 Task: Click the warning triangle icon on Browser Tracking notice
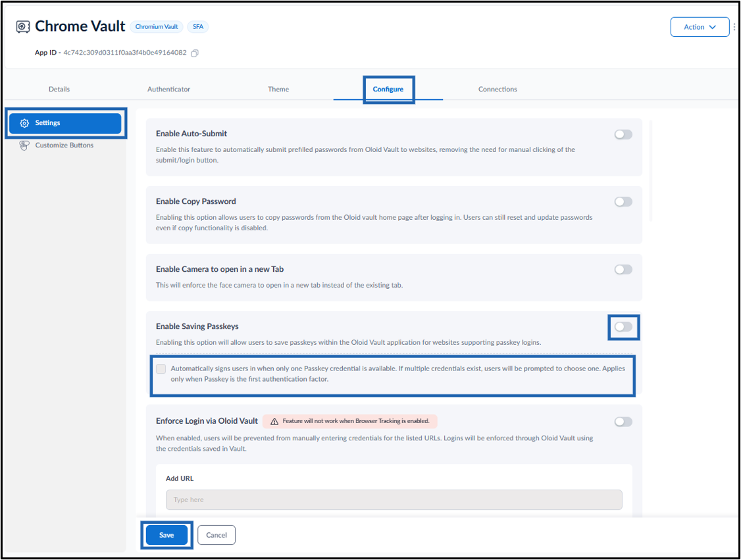pyautogui.click(x=274, y=421)
